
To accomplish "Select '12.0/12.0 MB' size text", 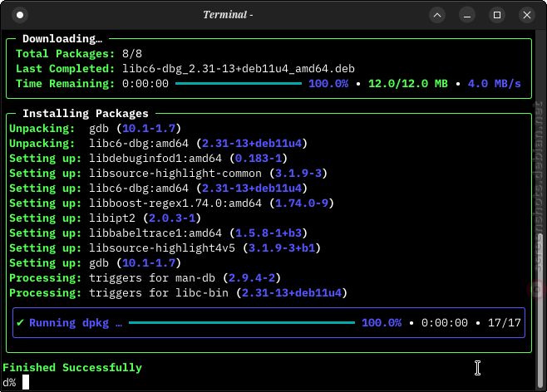I will 408,84.
